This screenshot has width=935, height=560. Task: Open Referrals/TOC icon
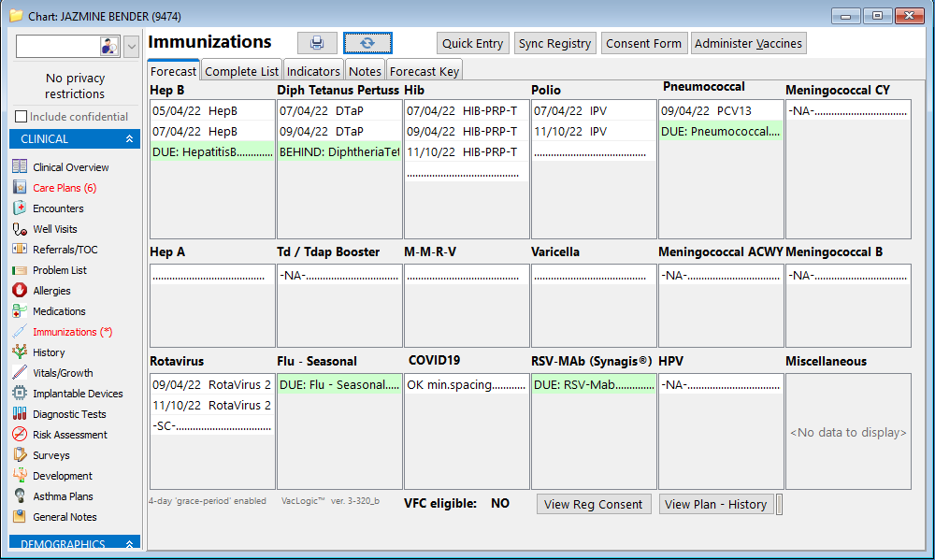pyautogui.click(x=20, y=250)
